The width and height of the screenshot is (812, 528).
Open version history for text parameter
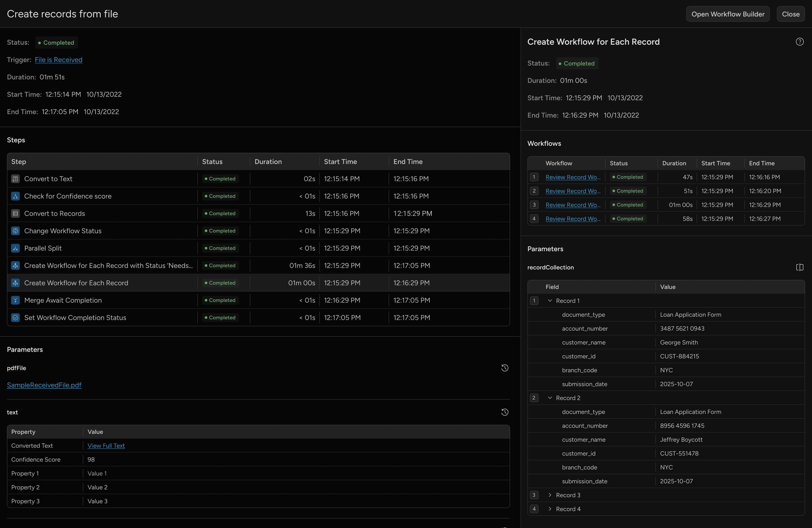505,412
